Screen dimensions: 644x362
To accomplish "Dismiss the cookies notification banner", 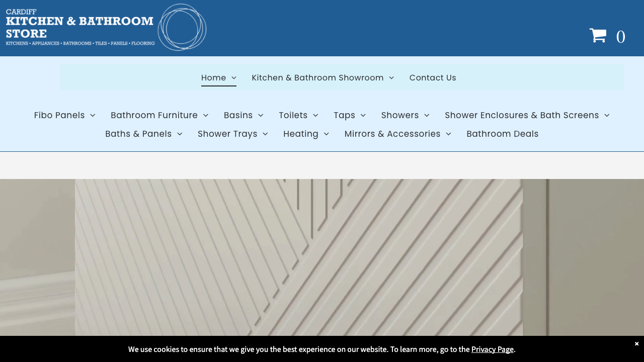I will (x=636, y=343).
